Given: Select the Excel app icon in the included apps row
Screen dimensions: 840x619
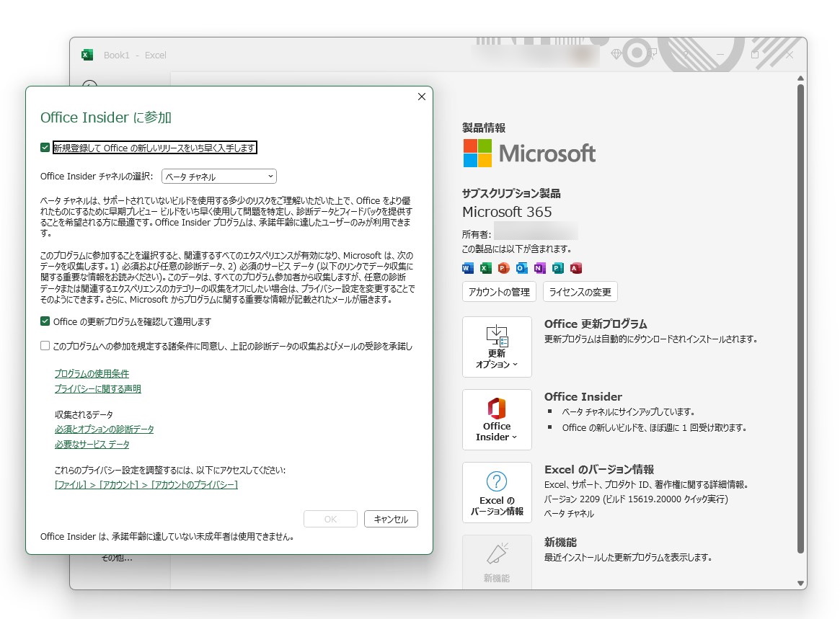Looking at the screenshot, I should [485, 268].
